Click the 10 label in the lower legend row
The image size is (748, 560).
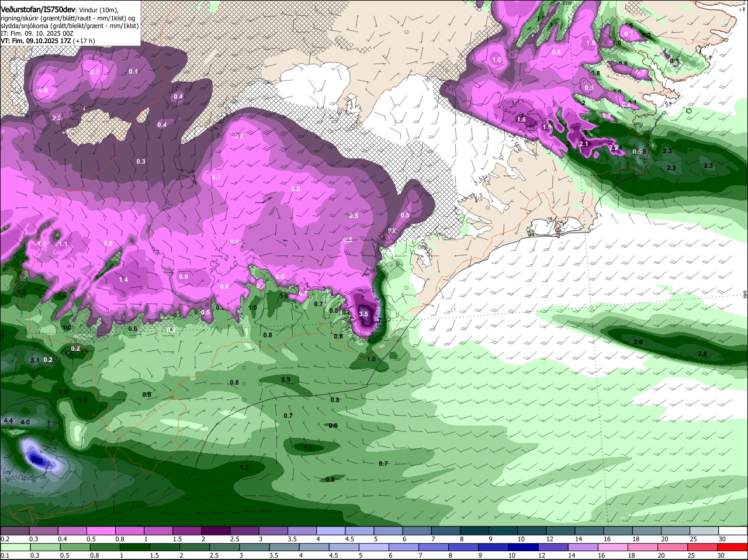pyautogui.click(x=511, y=555)
